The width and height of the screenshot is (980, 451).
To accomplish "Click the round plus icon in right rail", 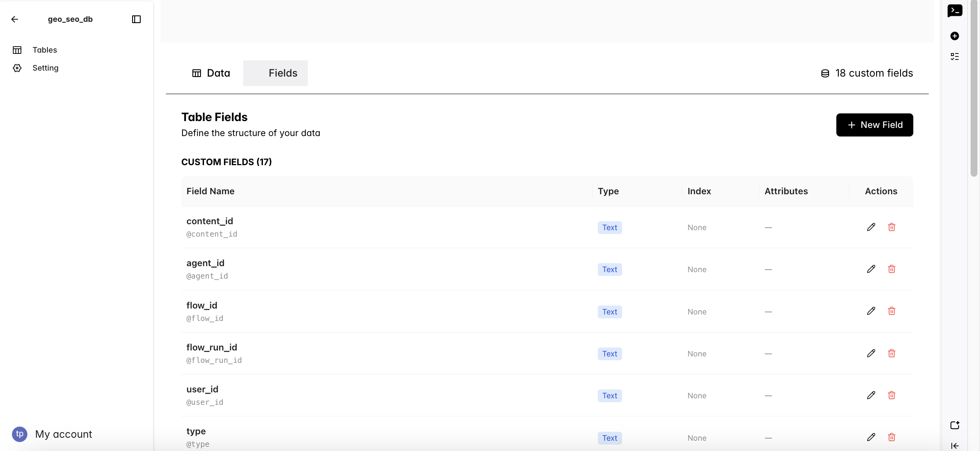I will click(x=955, y=36).
